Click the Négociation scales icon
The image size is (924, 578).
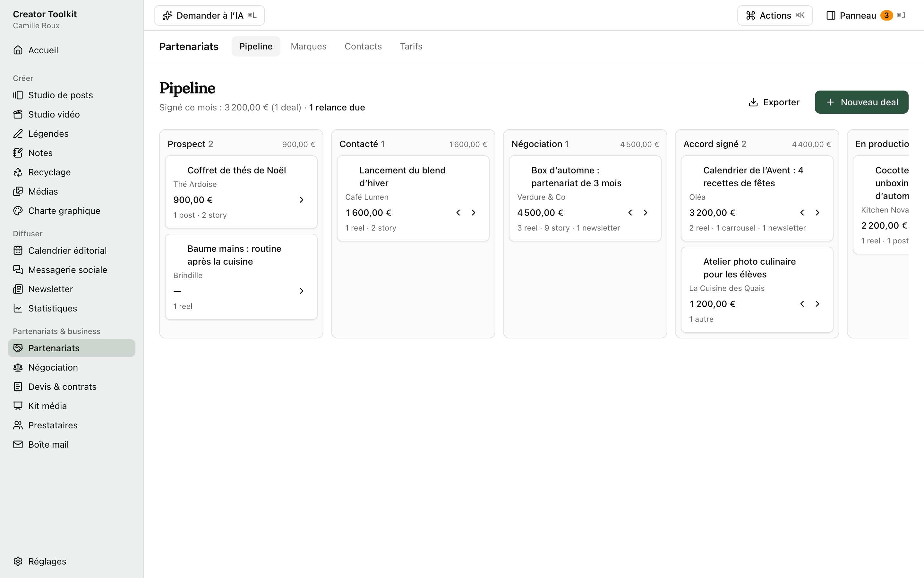(x=18, y=367)
